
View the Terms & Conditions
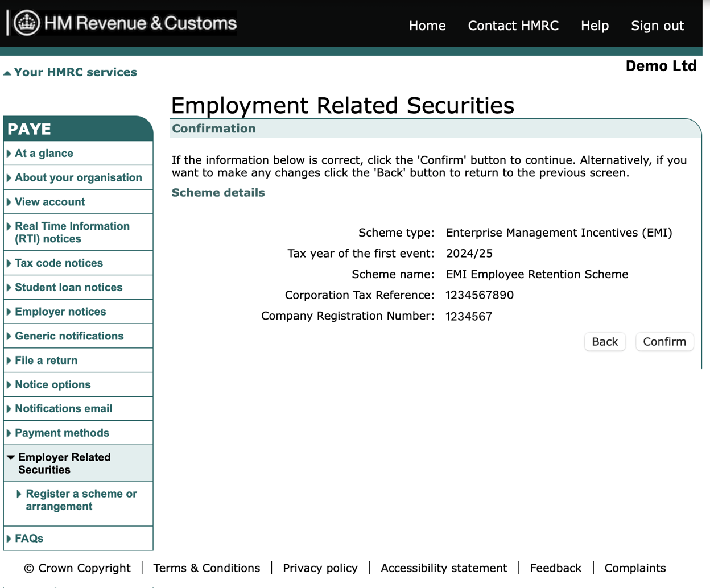coord(207,568)
